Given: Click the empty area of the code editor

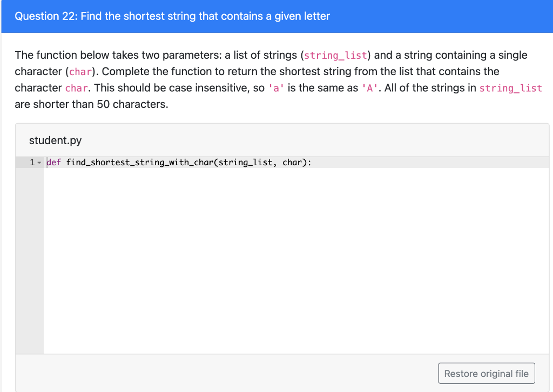Looking at the screenshot, I should 296,261.
